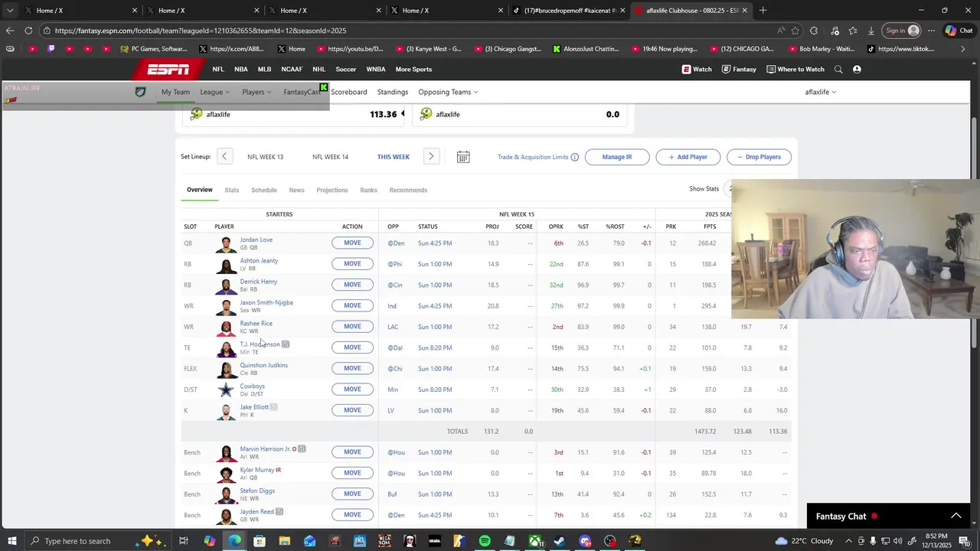
Task: Expand the Players dropdown menu
Action: [x=256, y=92]
